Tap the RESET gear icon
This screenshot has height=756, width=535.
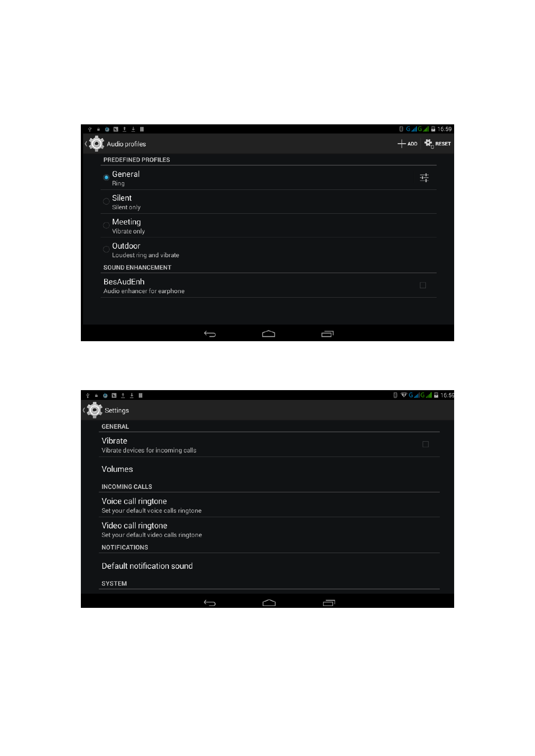tap(429, 144)
